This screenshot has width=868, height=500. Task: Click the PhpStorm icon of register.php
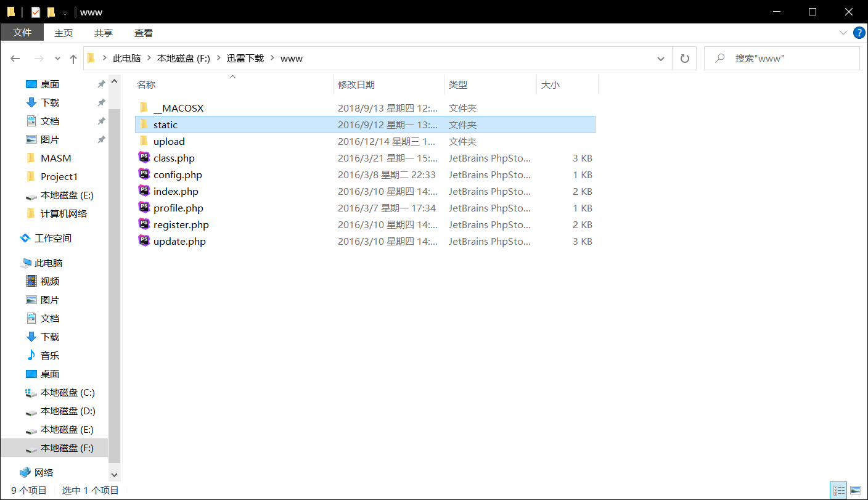[x=144, y=224]
